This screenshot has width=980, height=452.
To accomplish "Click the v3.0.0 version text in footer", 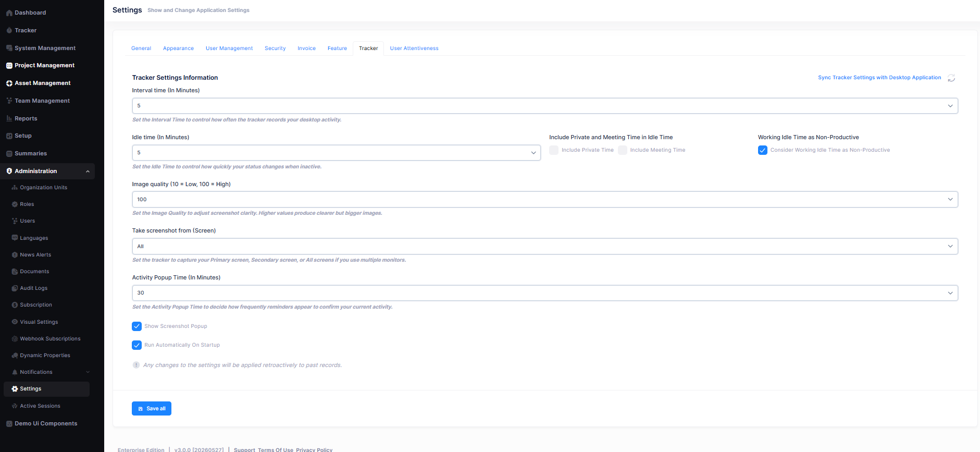I will coord(199,450).
